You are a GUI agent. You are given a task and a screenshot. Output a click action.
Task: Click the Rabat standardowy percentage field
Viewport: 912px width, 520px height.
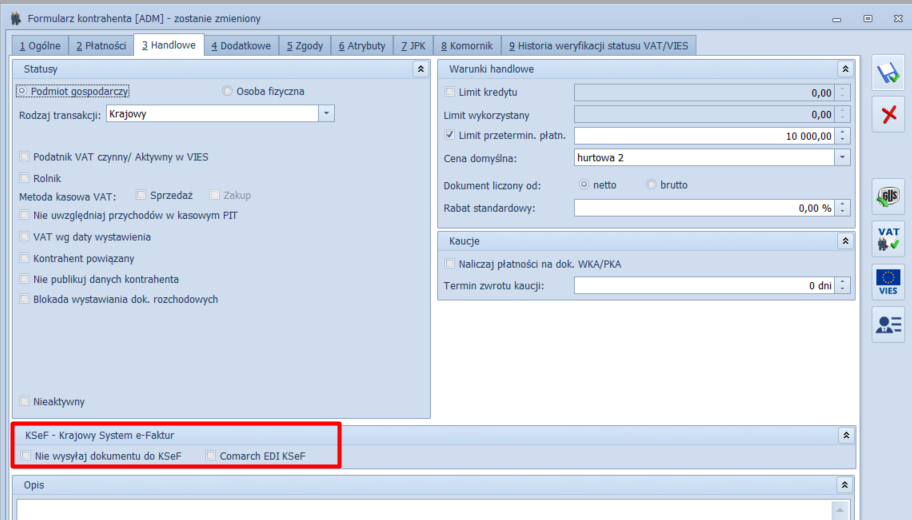pos(704,208)
